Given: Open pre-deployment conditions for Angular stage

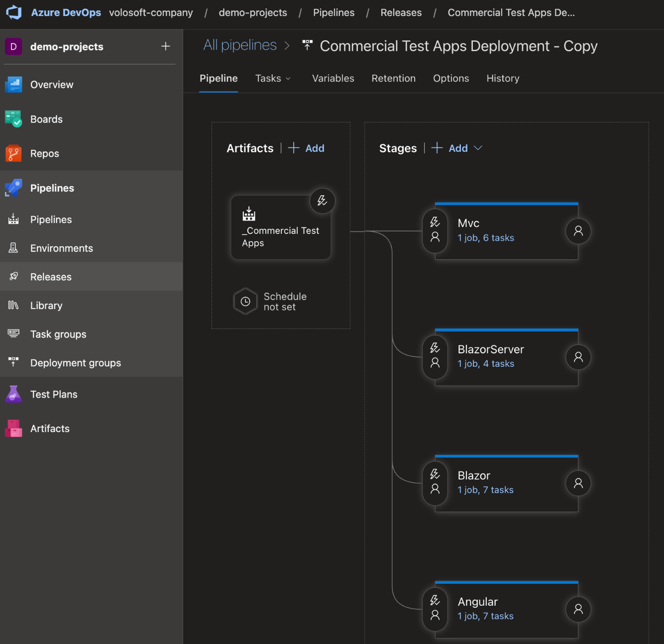Looking at the screenshot, I should 435,609.
